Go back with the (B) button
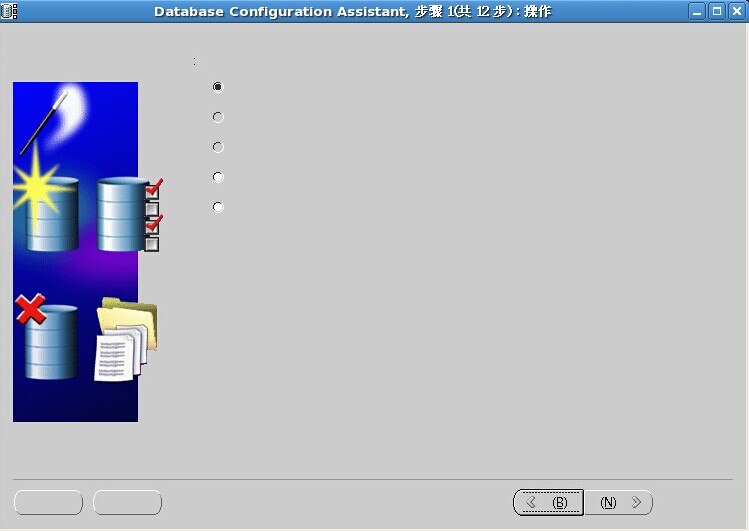Image resolution: width=749 pixels, height=531 pixels. [548, 502]
